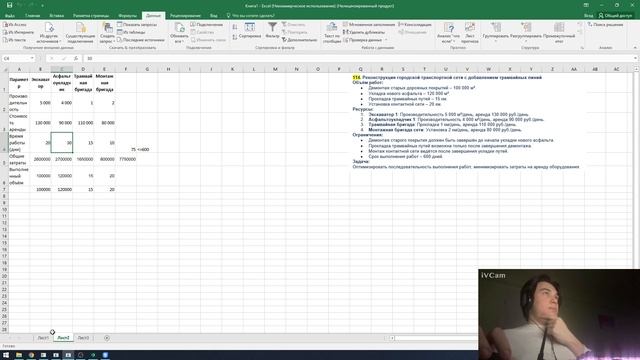Click the ribbon display options button
Image resolution: width=640 pixels, height=360 pixels.
(586, 5)
